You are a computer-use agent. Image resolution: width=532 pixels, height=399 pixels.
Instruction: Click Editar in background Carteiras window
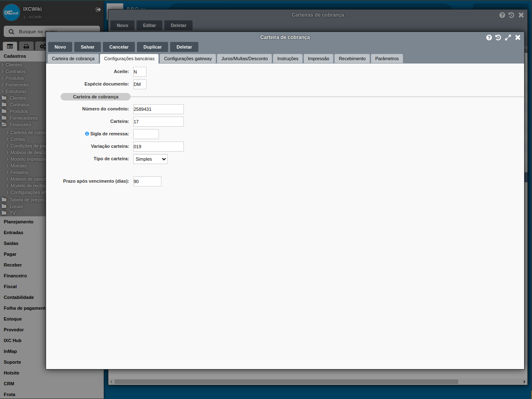[149, 25]
